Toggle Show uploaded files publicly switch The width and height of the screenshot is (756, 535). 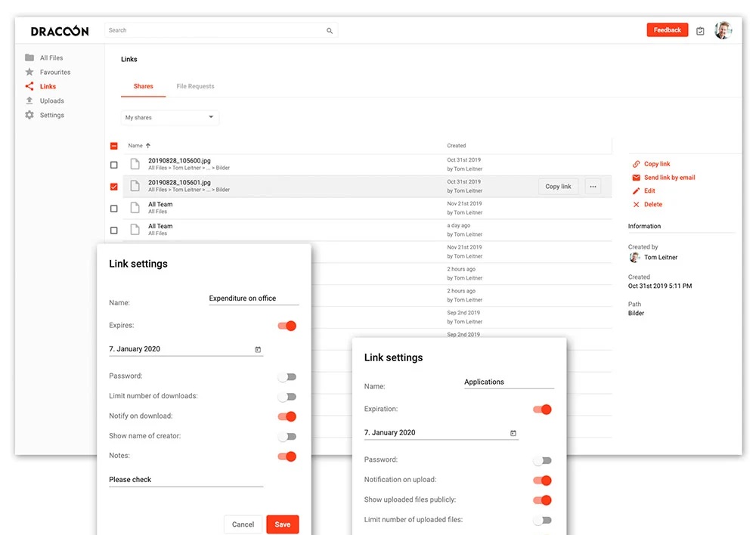(x=542, y=500)
